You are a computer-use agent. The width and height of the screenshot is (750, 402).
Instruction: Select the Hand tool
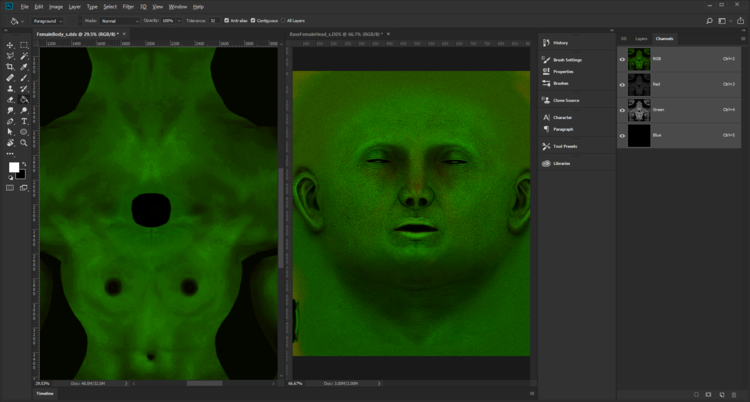pyautogui.click(x=10, y=143)
